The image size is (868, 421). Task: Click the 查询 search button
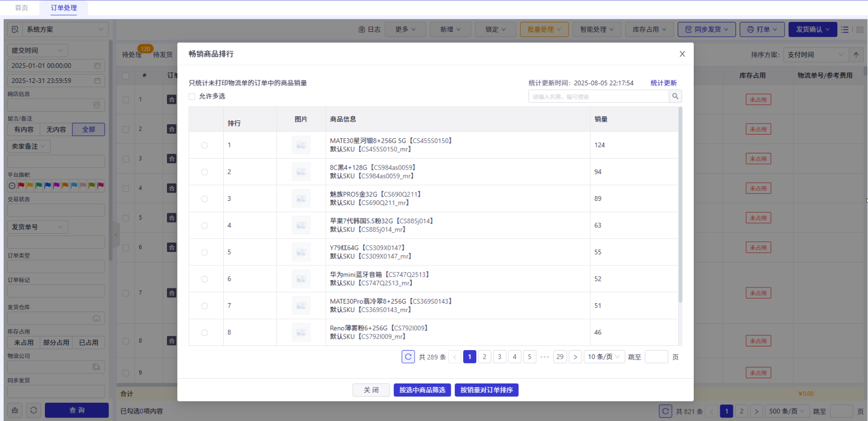click(x=77, y=411)
